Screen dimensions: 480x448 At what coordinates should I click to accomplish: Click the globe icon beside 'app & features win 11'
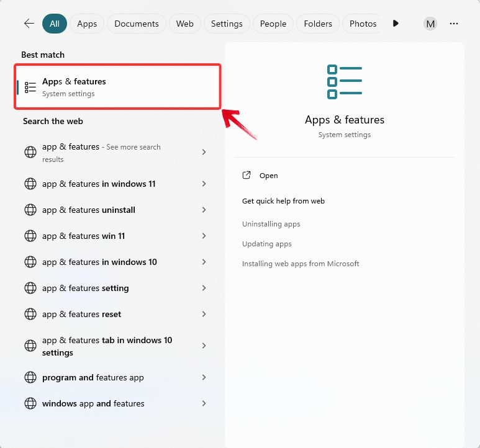pos(30,236)
